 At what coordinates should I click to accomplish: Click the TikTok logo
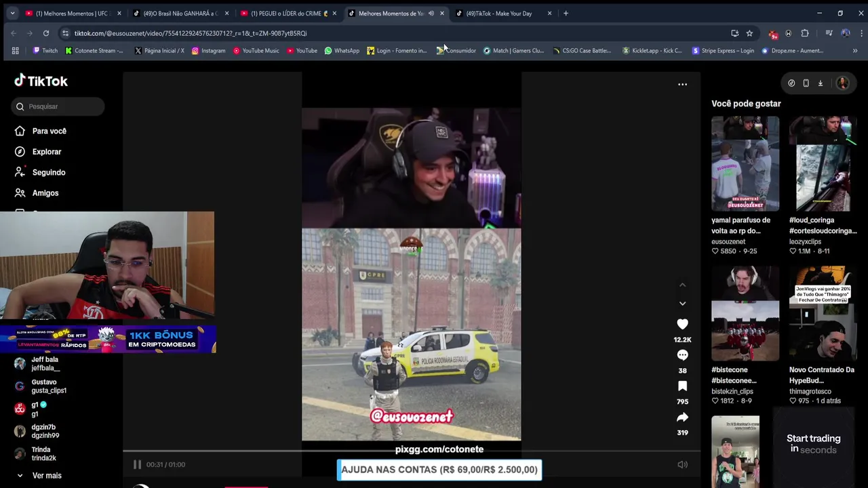pos(41,81)
